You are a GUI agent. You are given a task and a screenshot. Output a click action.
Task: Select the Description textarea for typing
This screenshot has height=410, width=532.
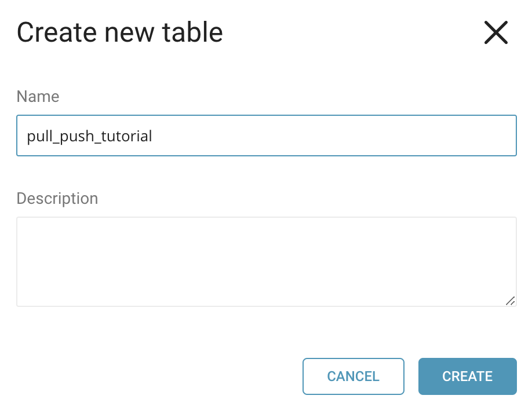click(x=266, y=261)
